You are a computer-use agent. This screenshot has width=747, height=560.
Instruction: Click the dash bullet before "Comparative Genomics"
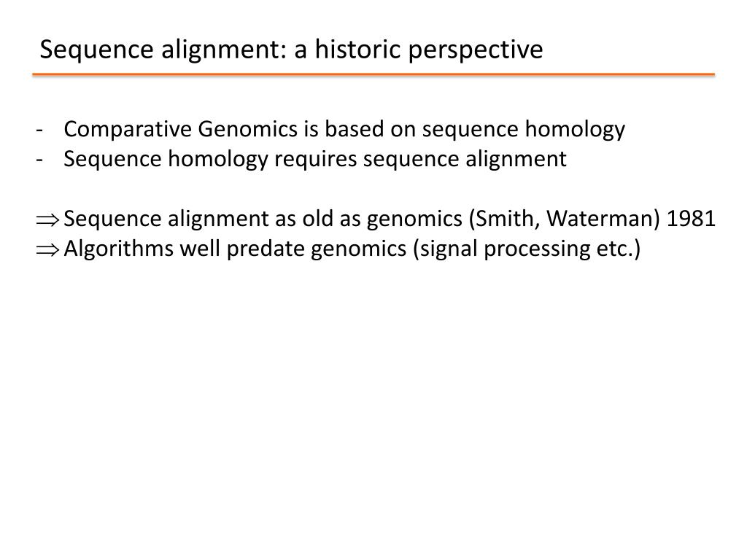click(39, 130)
